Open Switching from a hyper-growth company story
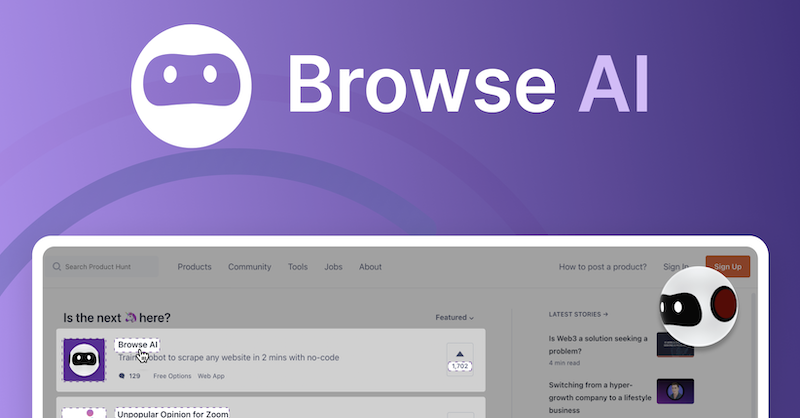Viewport: 800px width, 418px height. click(600, 397)
